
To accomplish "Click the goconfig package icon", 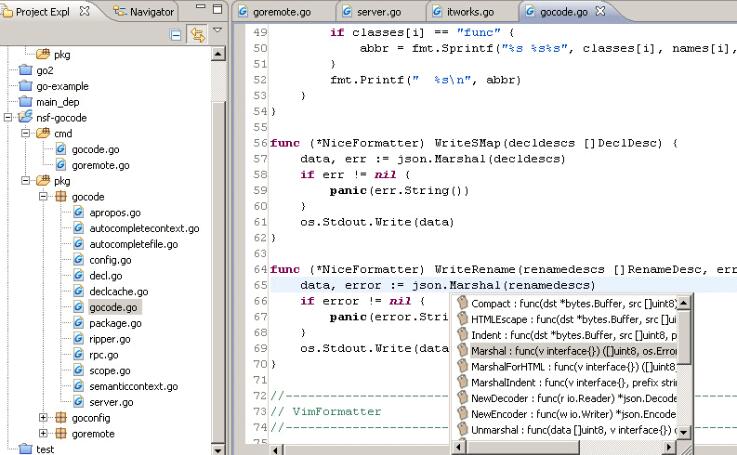I will click(61, 417).
